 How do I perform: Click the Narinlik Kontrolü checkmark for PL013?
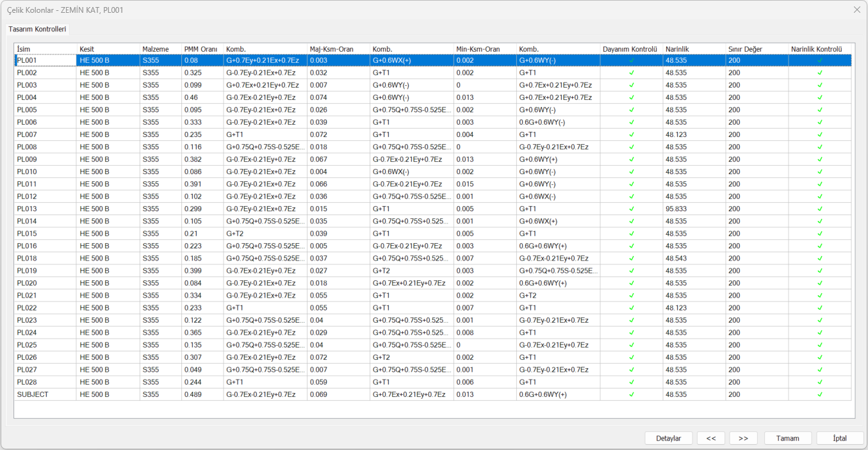coord(819,209)
